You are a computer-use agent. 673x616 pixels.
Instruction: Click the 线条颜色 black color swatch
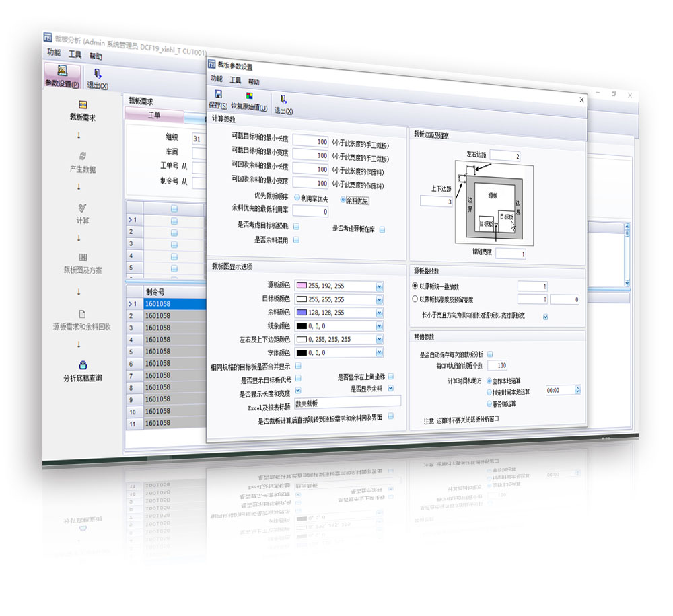click(x=301, y=326)
